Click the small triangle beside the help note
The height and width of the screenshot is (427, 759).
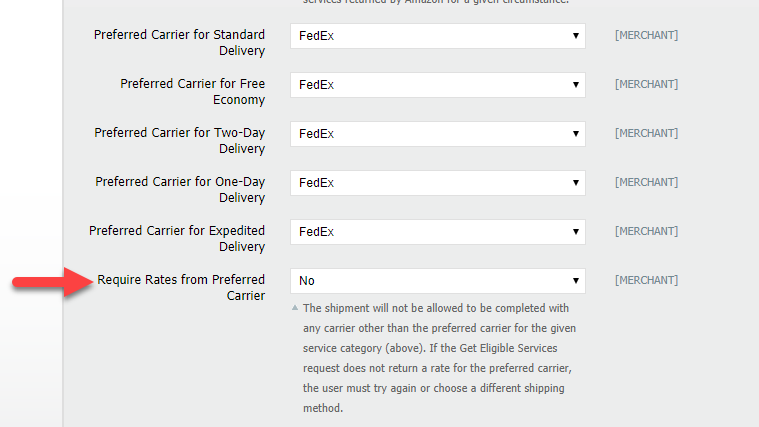[x=295, y=308]
